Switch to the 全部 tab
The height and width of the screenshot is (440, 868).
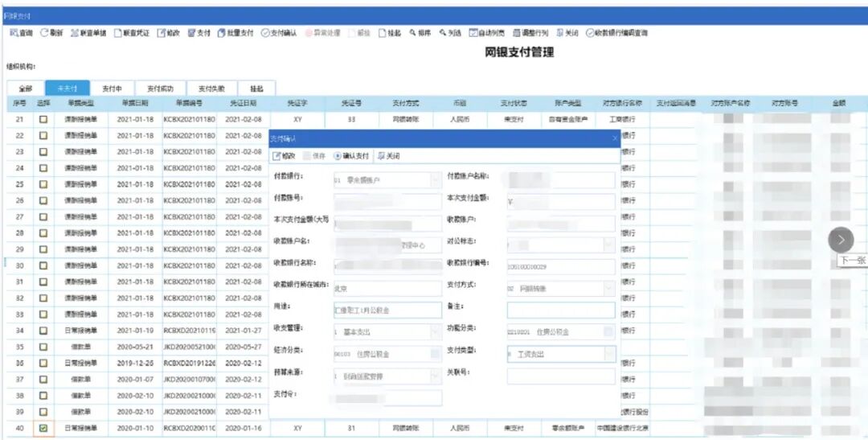tap(26, 88)
